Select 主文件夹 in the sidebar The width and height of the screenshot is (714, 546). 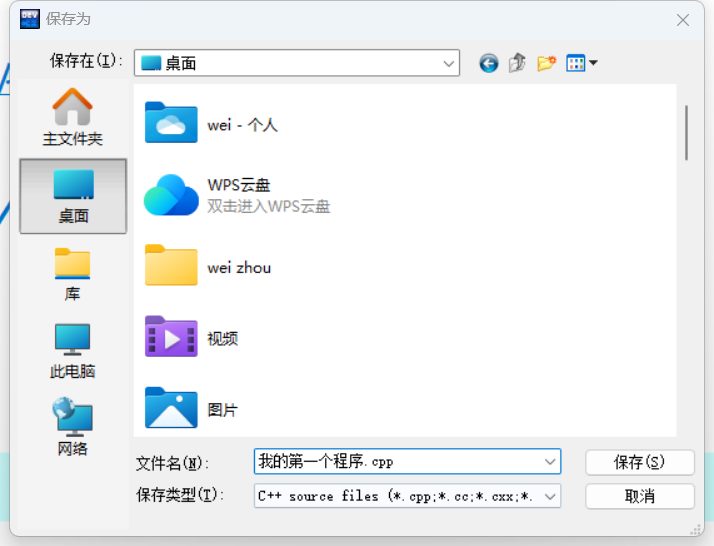point(72,117)
